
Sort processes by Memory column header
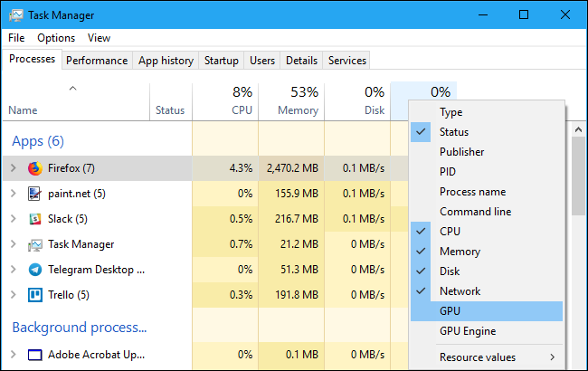[x=298, y=101]
